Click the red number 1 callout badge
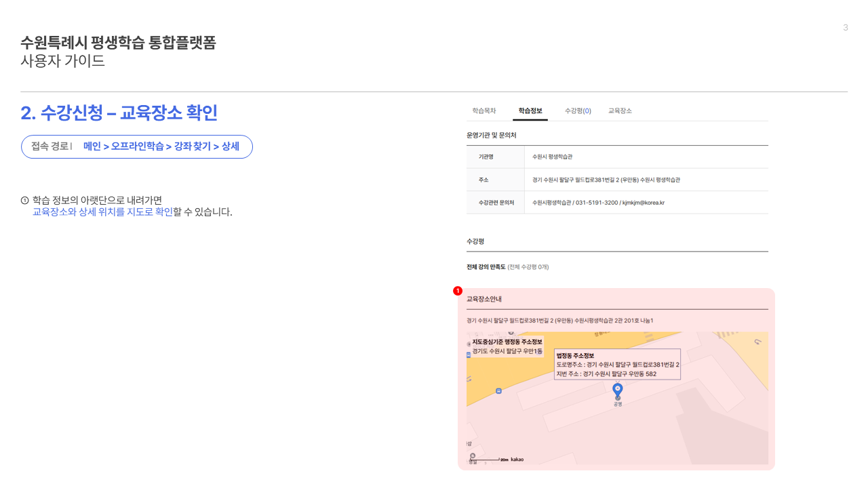 458,291
